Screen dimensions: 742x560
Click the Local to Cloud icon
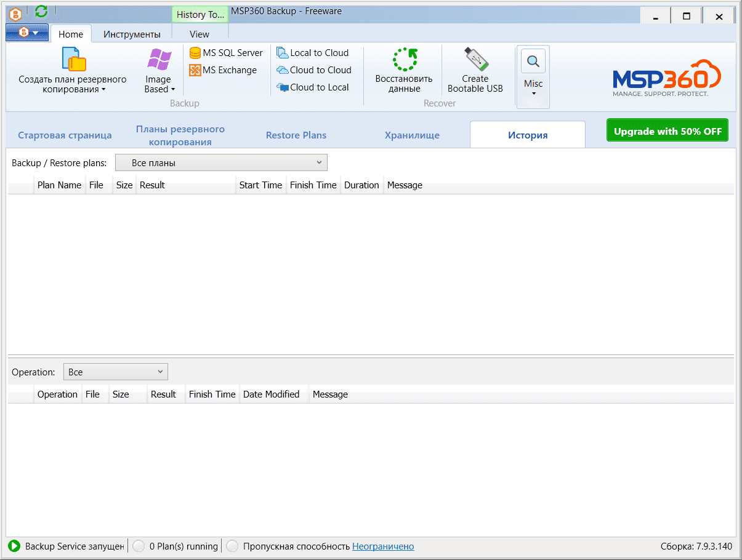tap(283, 53)
